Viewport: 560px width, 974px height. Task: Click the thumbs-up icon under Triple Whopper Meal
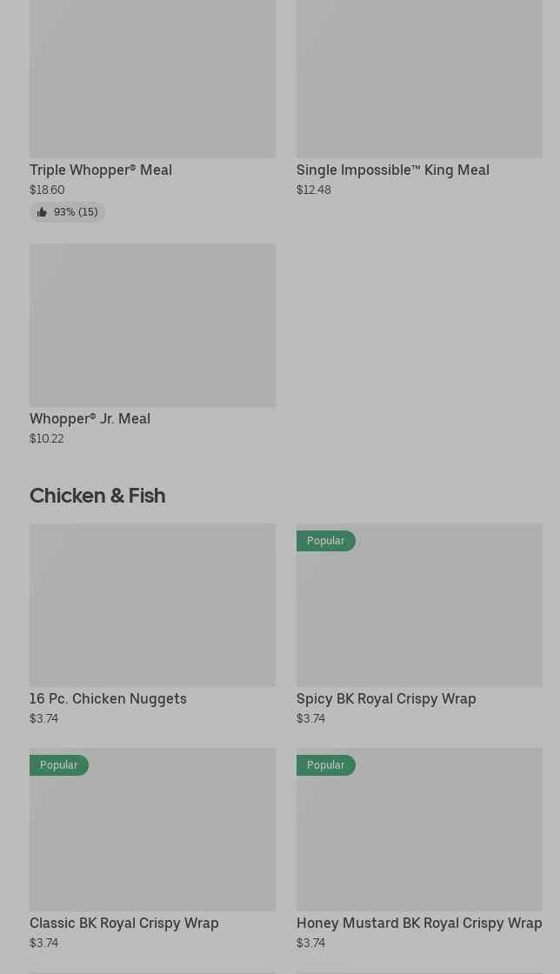click(x=42, y=212)
